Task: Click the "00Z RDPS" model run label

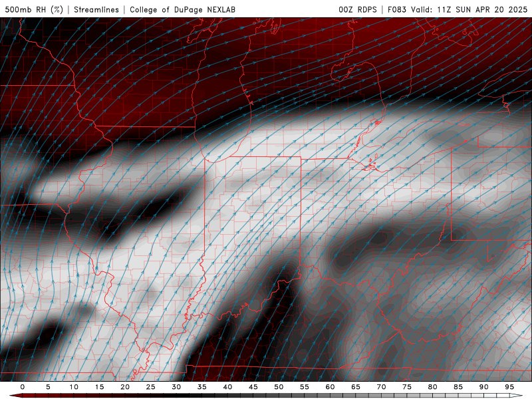Action: pos(358,9)
